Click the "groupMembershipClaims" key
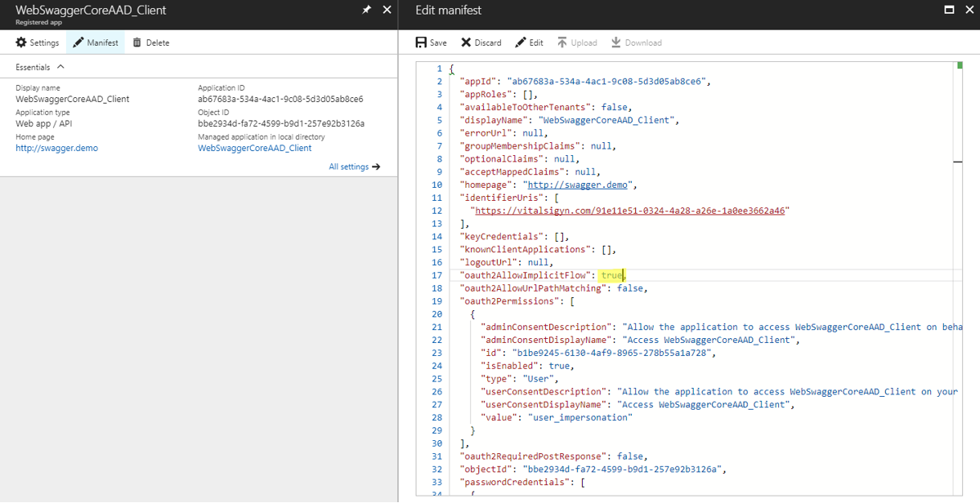Viewport: 980px width, 503px height. click(521, 146)
